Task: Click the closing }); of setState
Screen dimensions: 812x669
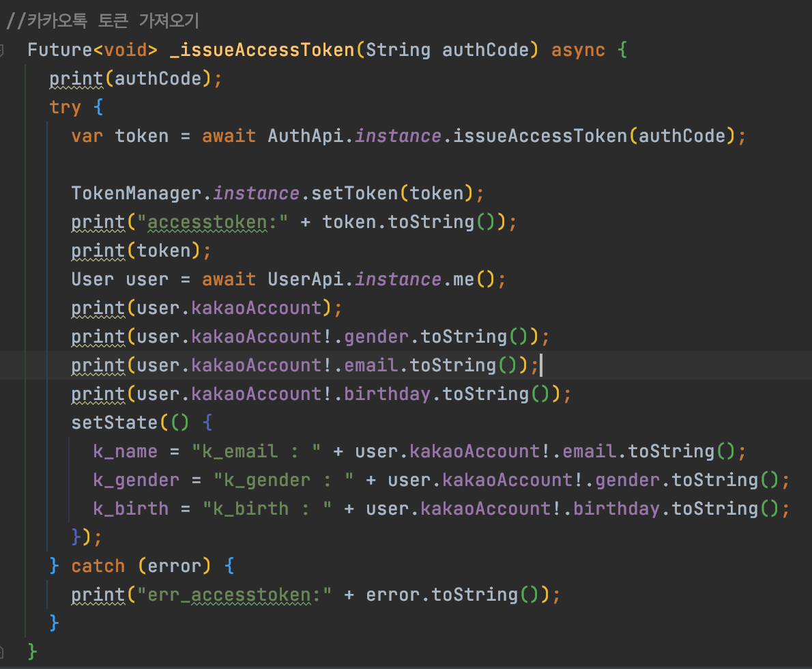Action: [x=87, y=537]
